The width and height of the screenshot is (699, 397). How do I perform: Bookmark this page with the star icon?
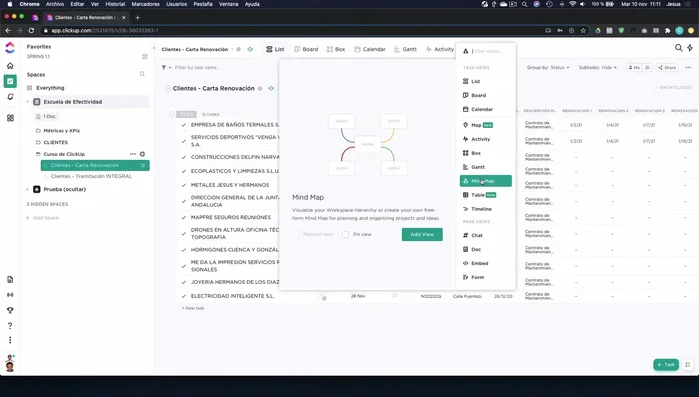tap(583, 30)
